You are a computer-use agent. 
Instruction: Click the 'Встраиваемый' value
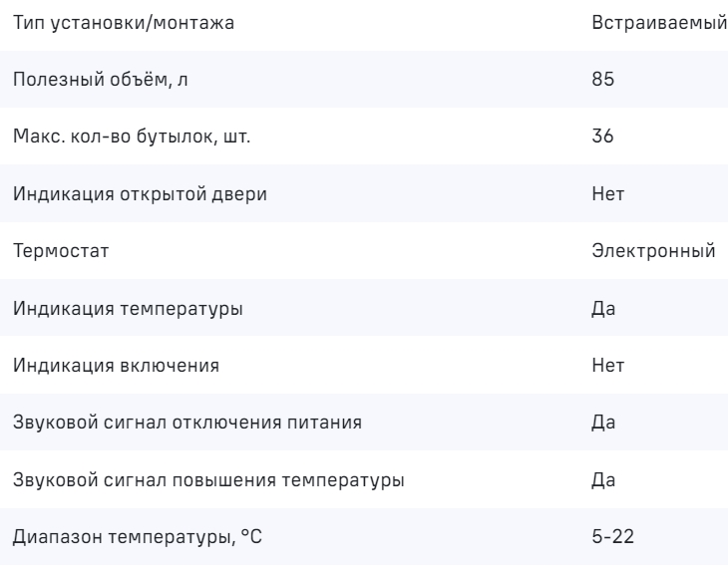[x=656, y=22]
